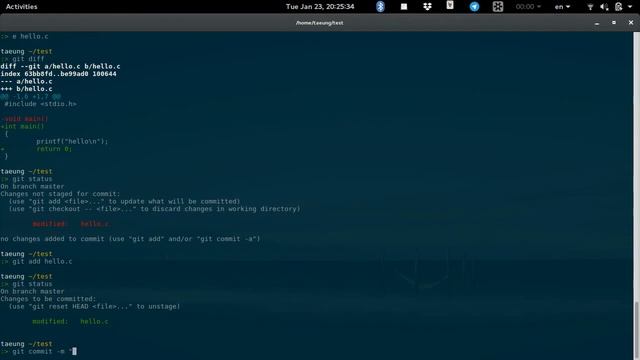Viewport: 640px width, 360px height.
Task: Click the volume speaker icon
Action: (x=604, y=7)
